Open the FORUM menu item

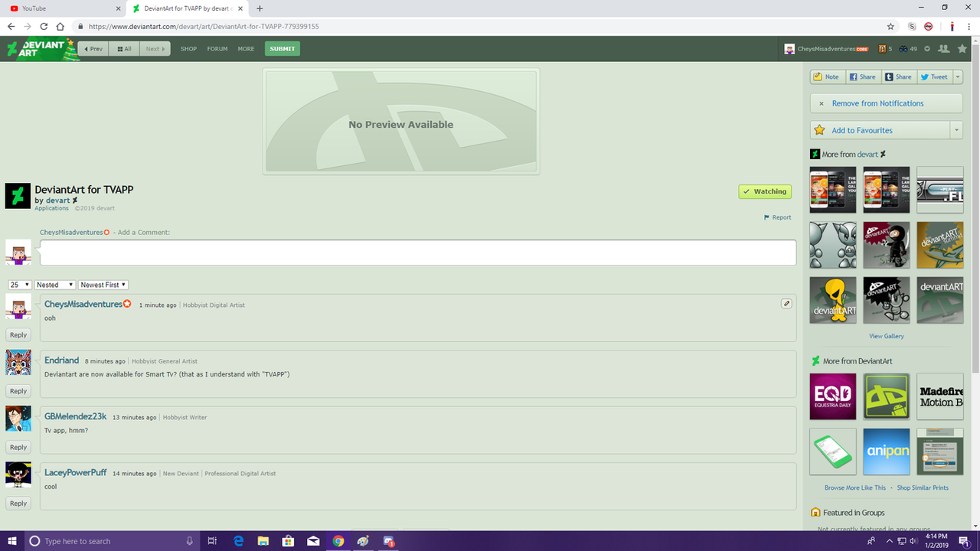tap(217, 49)
